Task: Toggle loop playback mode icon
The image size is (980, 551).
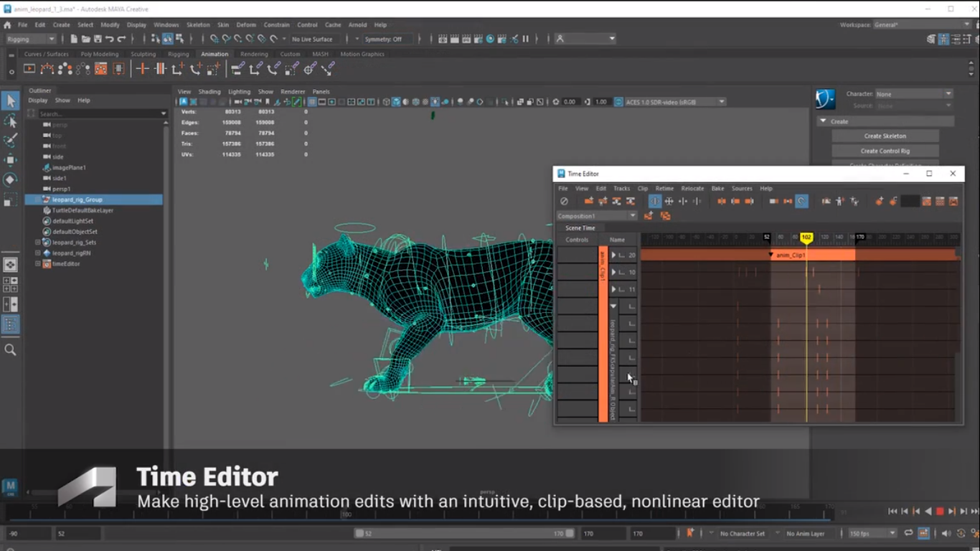Action: coord(909,533)
